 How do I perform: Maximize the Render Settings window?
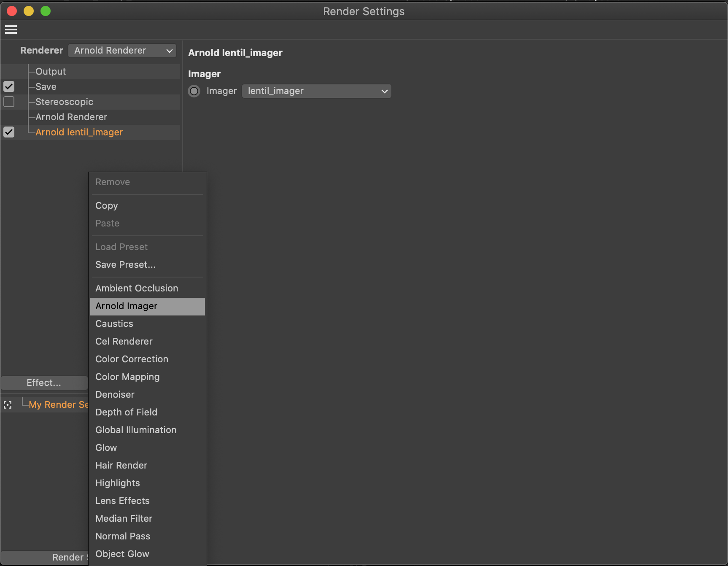point(46,11)
